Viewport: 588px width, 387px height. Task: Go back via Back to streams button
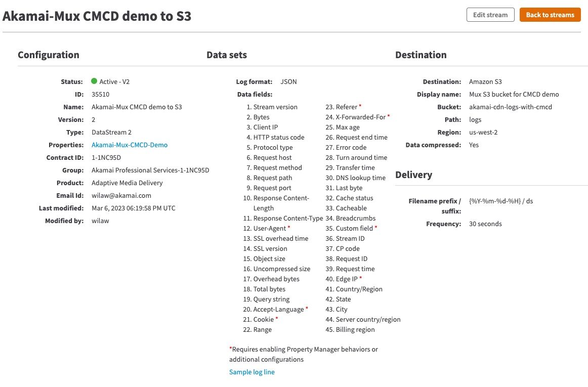(550, 15)
